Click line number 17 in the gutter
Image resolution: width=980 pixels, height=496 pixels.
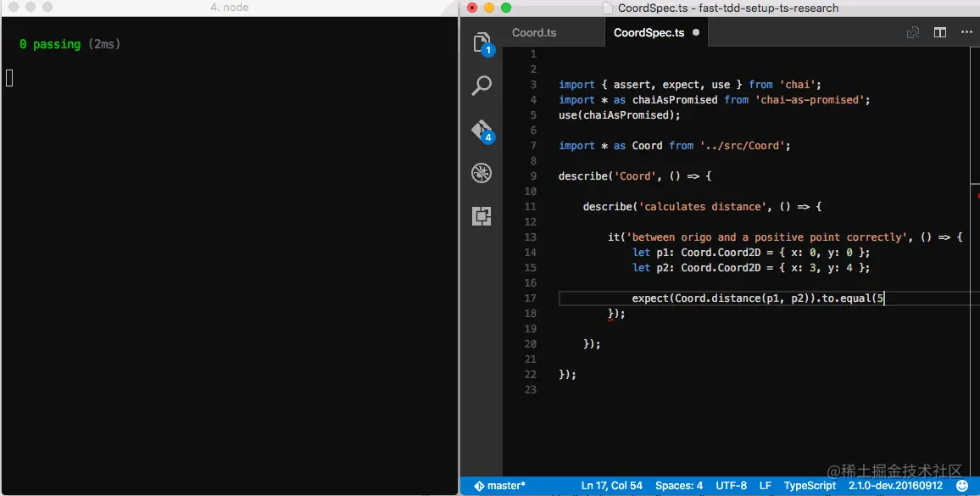point(530,298)
